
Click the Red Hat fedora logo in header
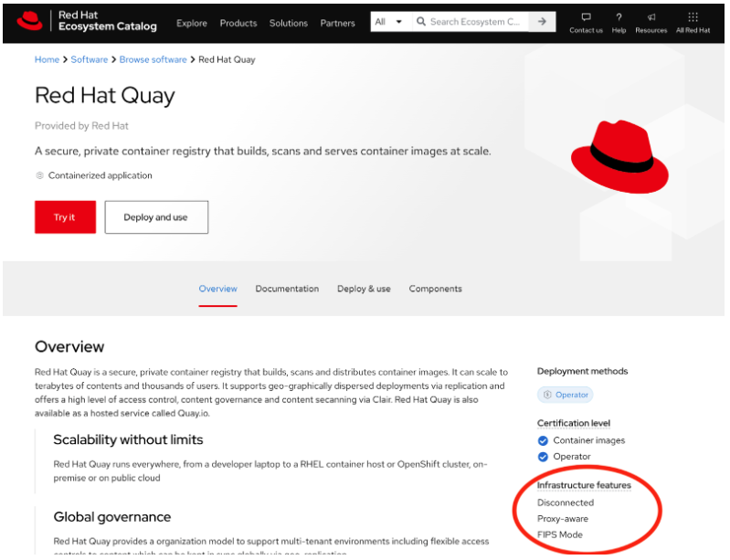pyautogui.click(x=30, y=21)
